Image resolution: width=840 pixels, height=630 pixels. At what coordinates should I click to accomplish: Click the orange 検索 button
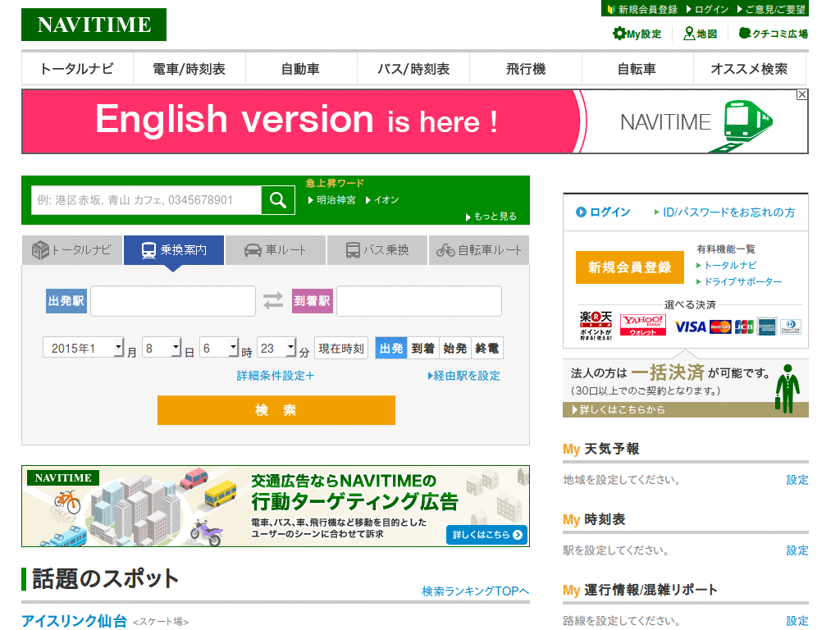[x=276, y=410]
